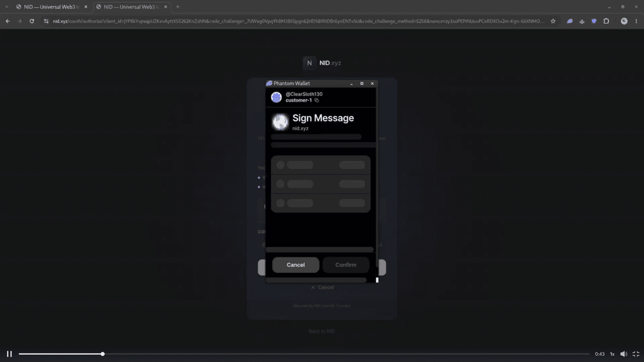
Task: Reload the current page
Action: coord(32,21)
